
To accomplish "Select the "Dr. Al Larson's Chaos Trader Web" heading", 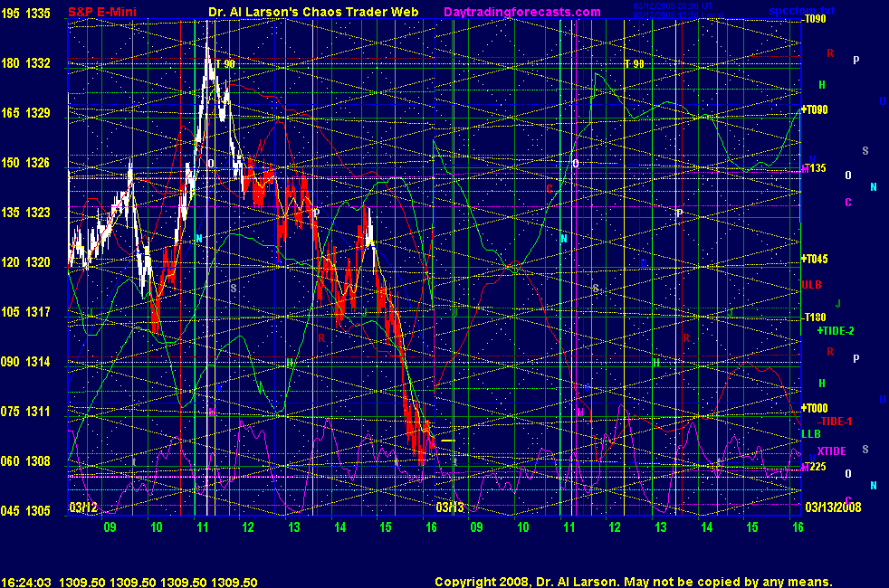I will pyautogui.click(x=313, y=12).
